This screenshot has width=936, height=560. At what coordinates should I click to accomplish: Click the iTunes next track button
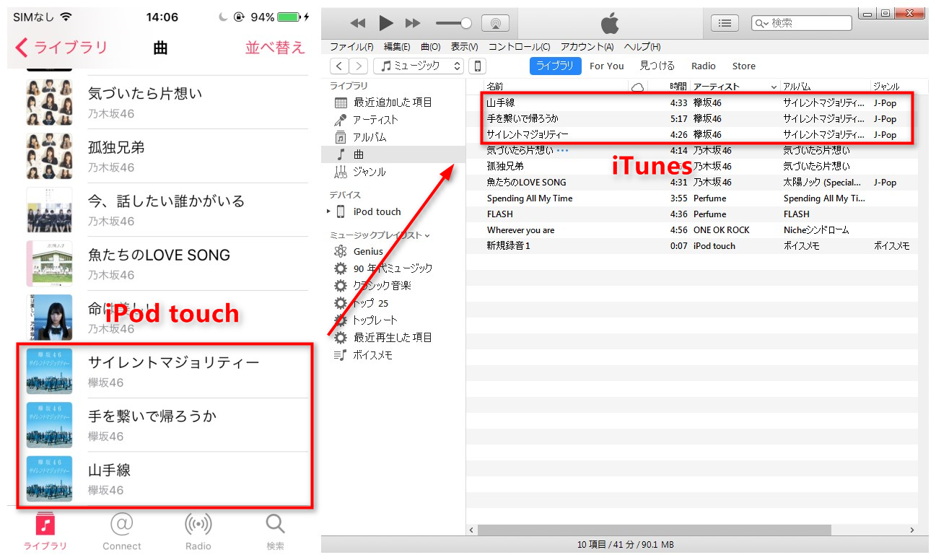coord(413,23)
